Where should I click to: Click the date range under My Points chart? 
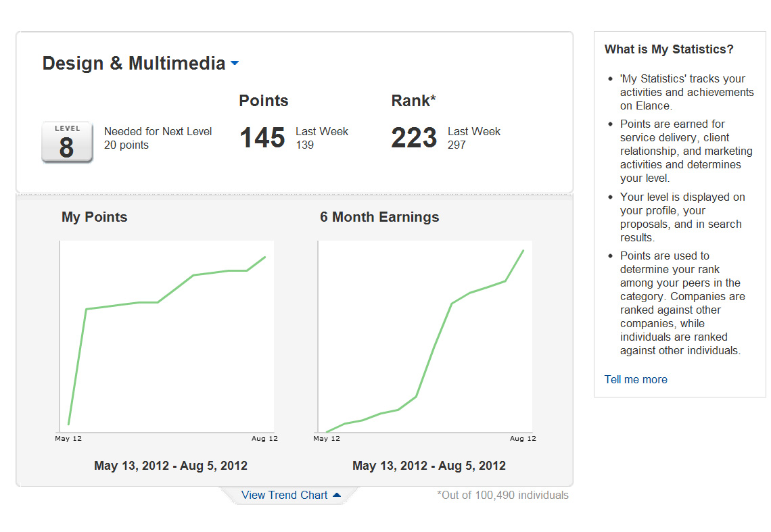coord(170,466)
